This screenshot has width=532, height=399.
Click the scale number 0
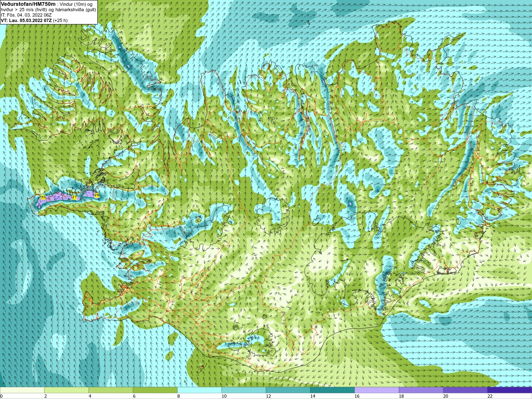[1, 396]
